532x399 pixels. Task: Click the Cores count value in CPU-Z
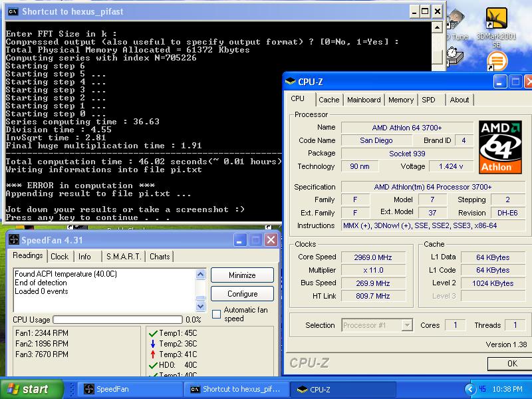[456, 325]
